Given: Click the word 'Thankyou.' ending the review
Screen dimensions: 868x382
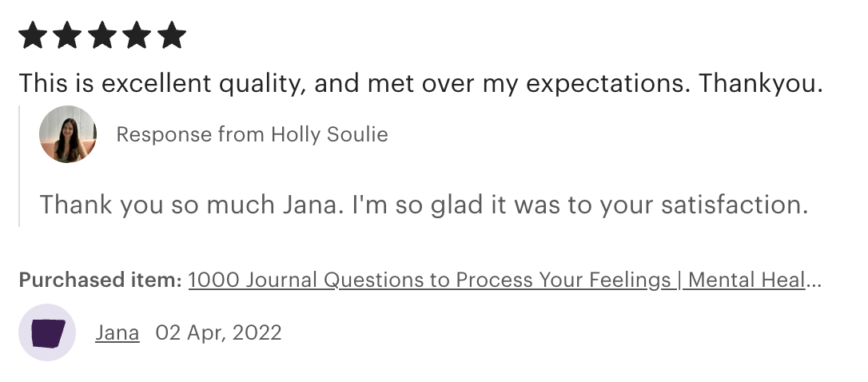Looking at the screenshot, I should coord(761,84).
